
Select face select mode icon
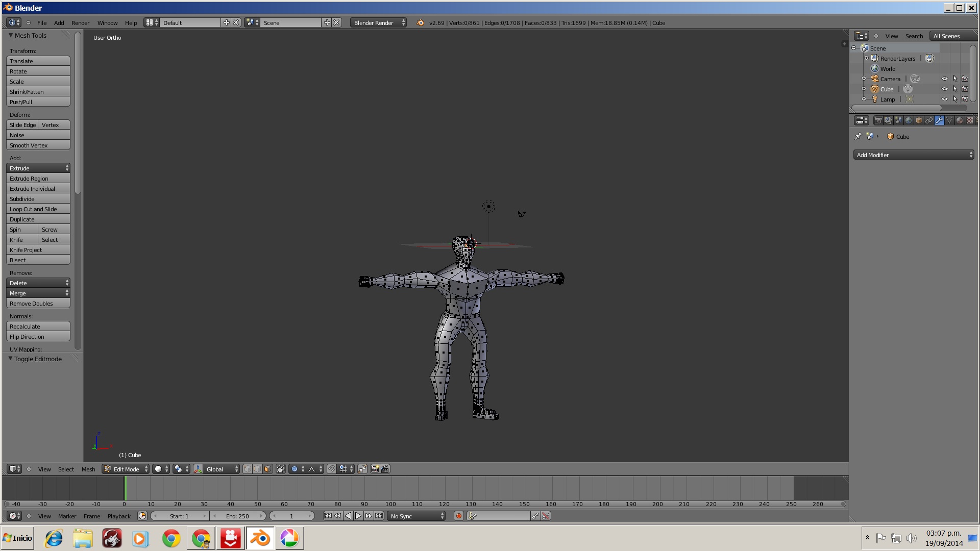(267, 469)
